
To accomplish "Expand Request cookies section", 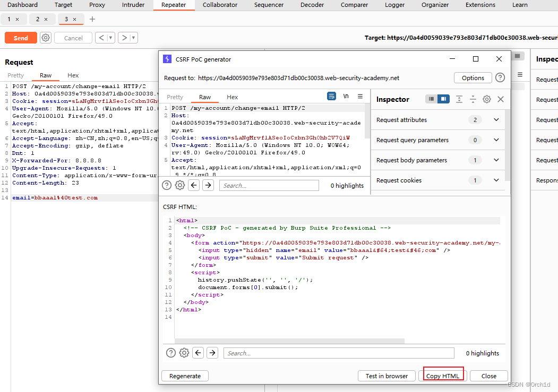I will click(x=496, y=180).
